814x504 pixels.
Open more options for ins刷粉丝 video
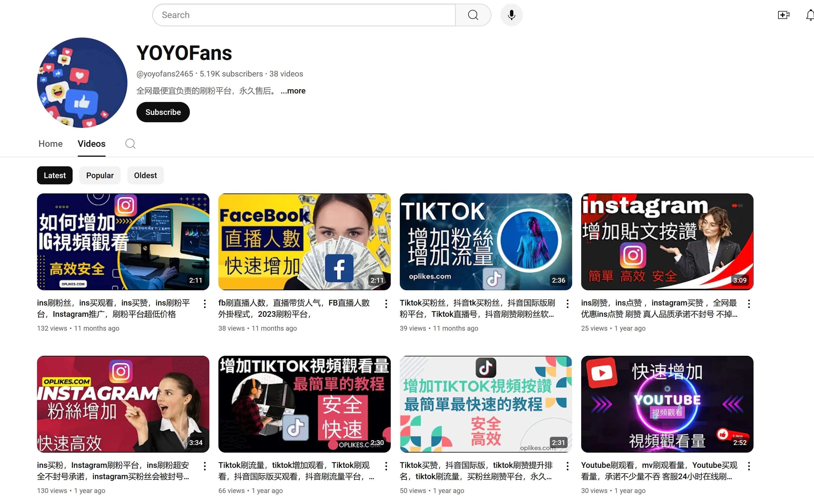204,304
